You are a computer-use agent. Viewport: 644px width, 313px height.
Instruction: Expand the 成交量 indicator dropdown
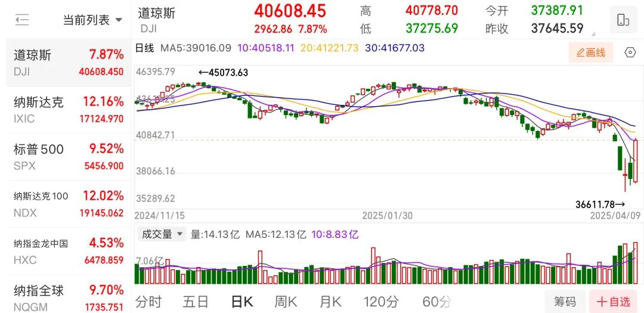click(x=162, y=234)
